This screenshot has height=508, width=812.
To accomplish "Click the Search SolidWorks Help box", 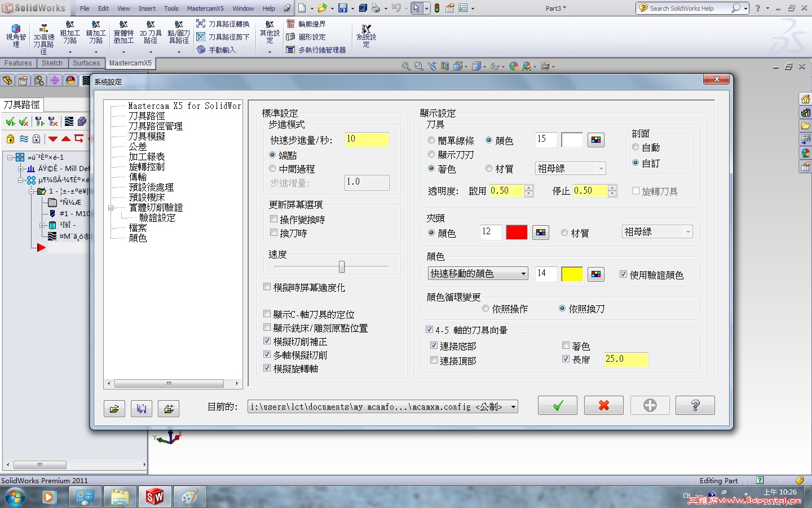I will click(x=689, y=8).
